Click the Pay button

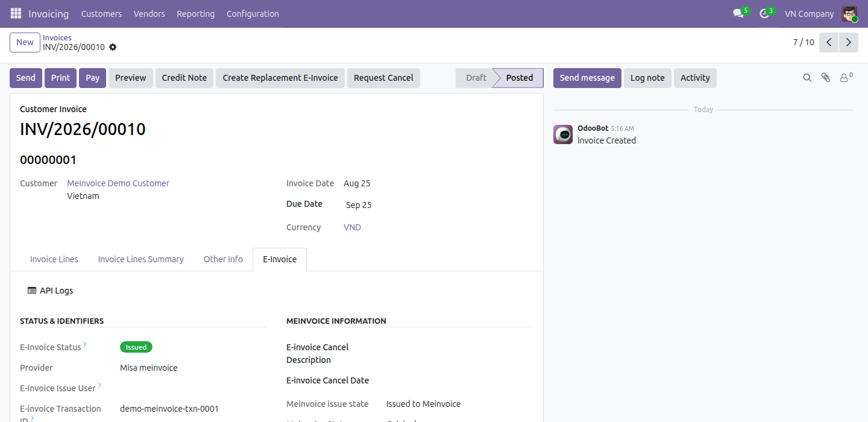[92, 78]
